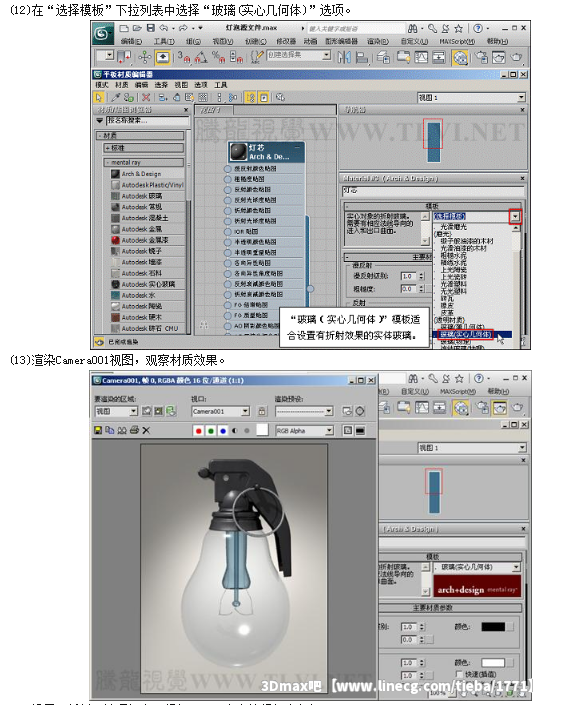This screenshot has height=705, width=573.
Task: Click the highlighted Material Editor icon in upper toolbar
Action: click(460, 58)
